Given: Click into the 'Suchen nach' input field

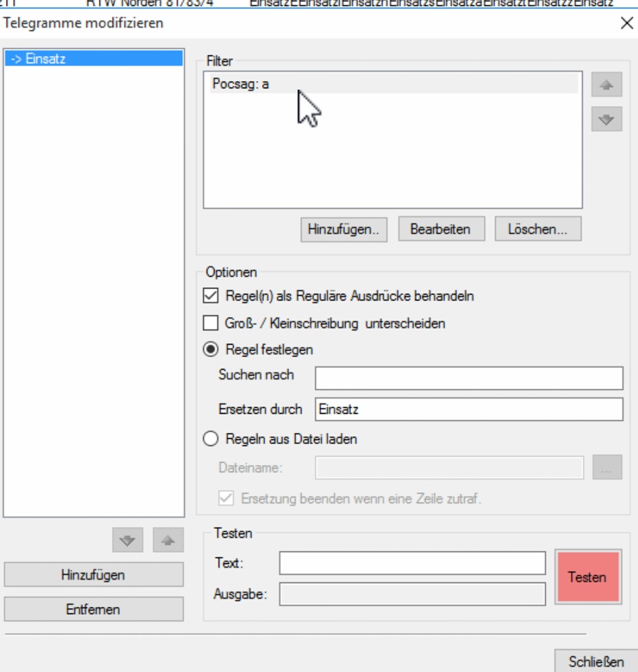Looking at the screenshot, I should (469, 378).
